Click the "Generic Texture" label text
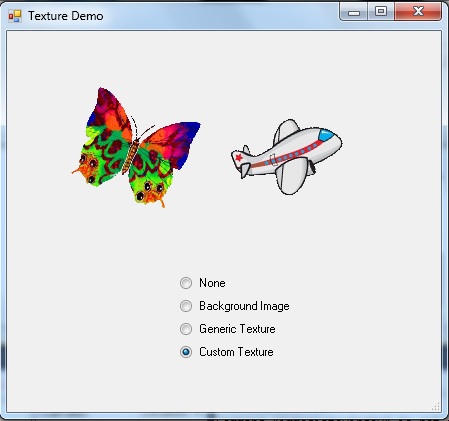449x421 pixels. [237, 329]
